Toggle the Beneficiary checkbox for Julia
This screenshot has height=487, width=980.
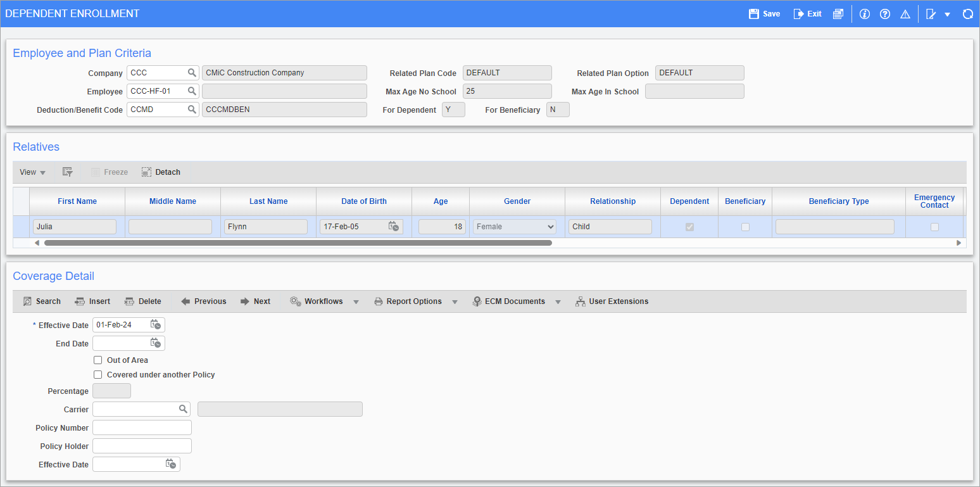745,227
